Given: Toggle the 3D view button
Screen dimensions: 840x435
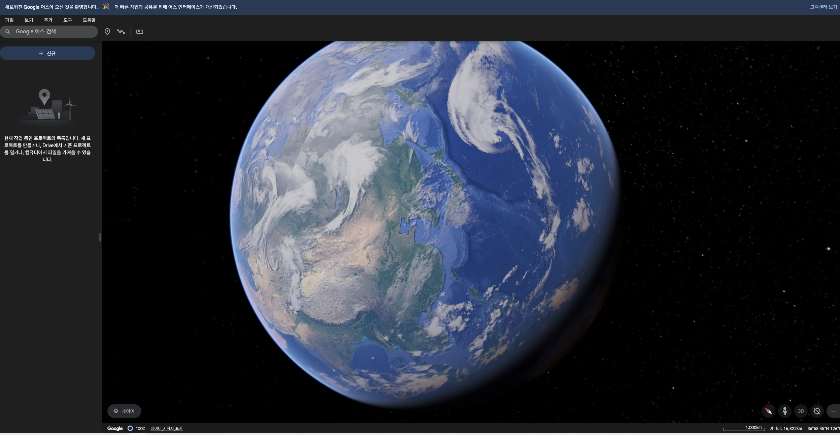Looking at the screenshot, I should (x=801, y=411).
